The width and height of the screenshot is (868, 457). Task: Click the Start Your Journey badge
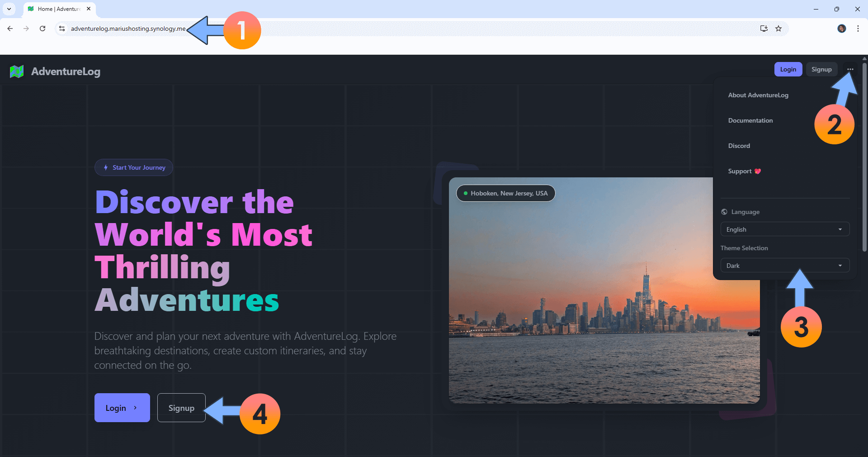point(134,167)
